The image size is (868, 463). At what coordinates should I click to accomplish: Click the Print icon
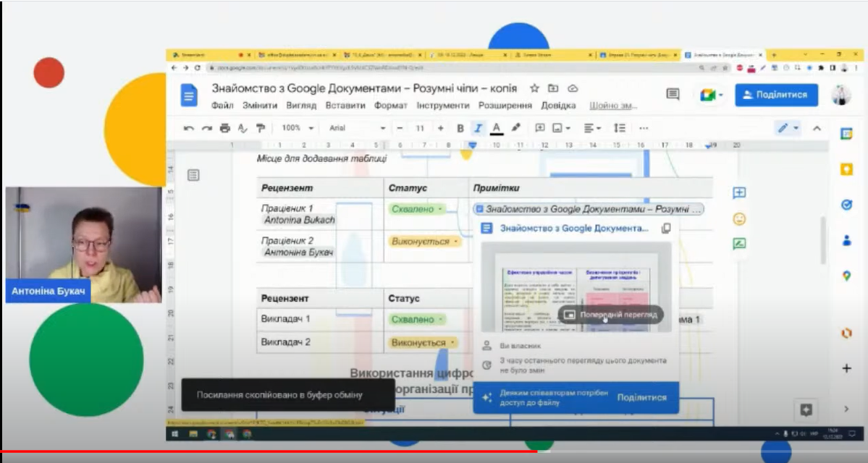(x=224, y=128)
